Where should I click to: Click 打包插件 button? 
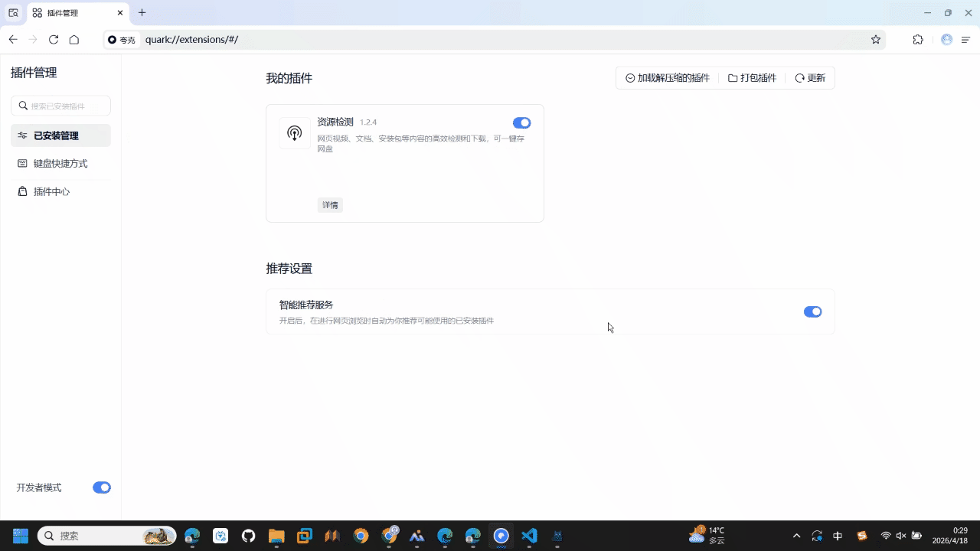(752, 78)
